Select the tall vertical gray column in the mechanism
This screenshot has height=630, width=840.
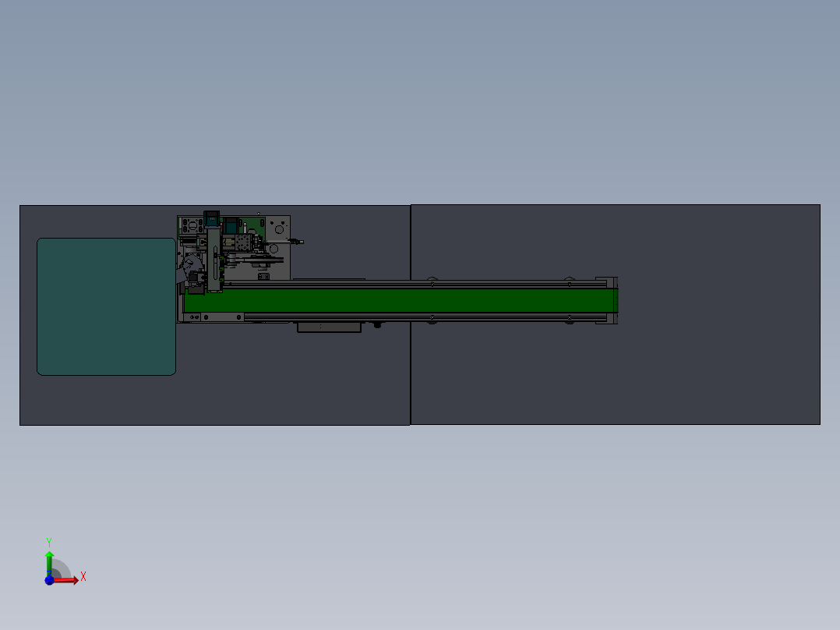pos(215,260)
